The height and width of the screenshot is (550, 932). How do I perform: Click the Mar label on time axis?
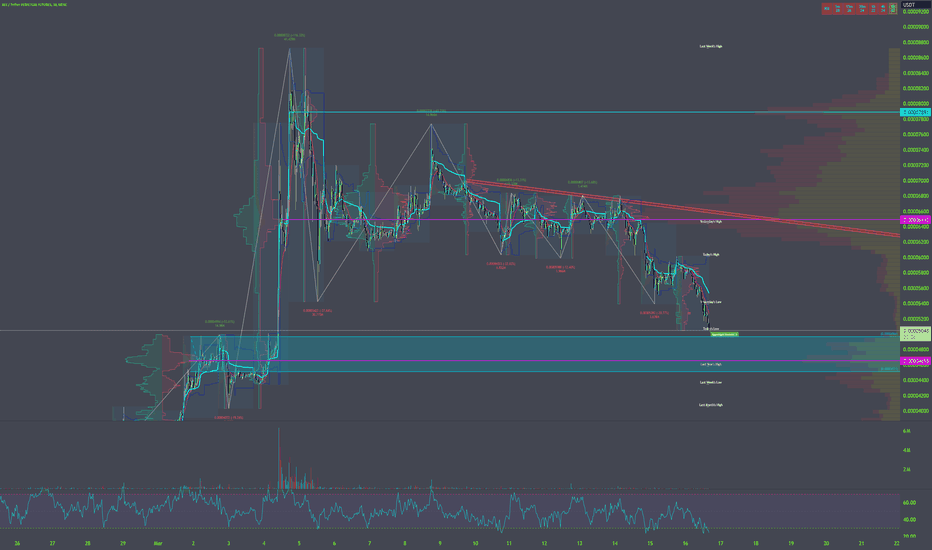(x=158, y=543)
